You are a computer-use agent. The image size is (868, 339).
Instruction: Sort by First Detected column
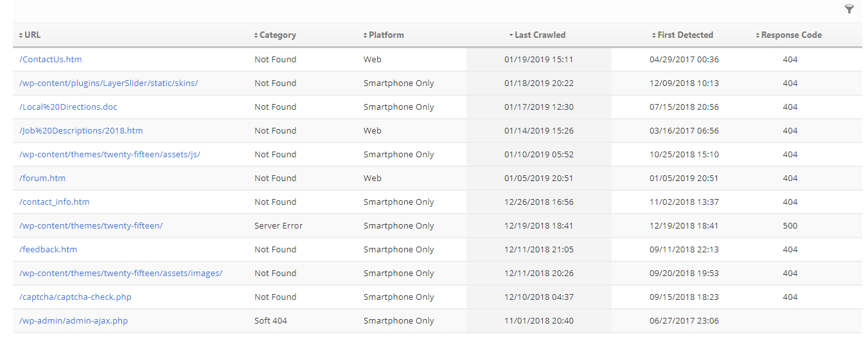click(684, 35)
